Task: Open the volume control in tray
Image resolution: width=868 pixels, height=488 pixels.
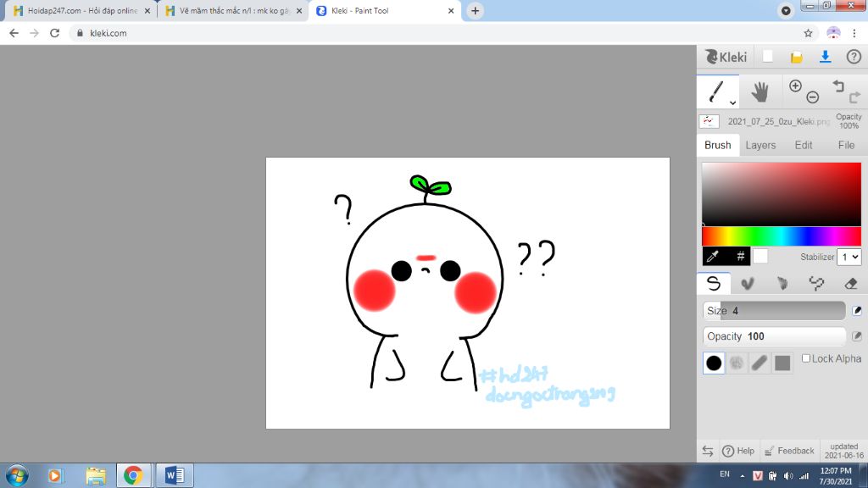Action: (x=788, y=476)
